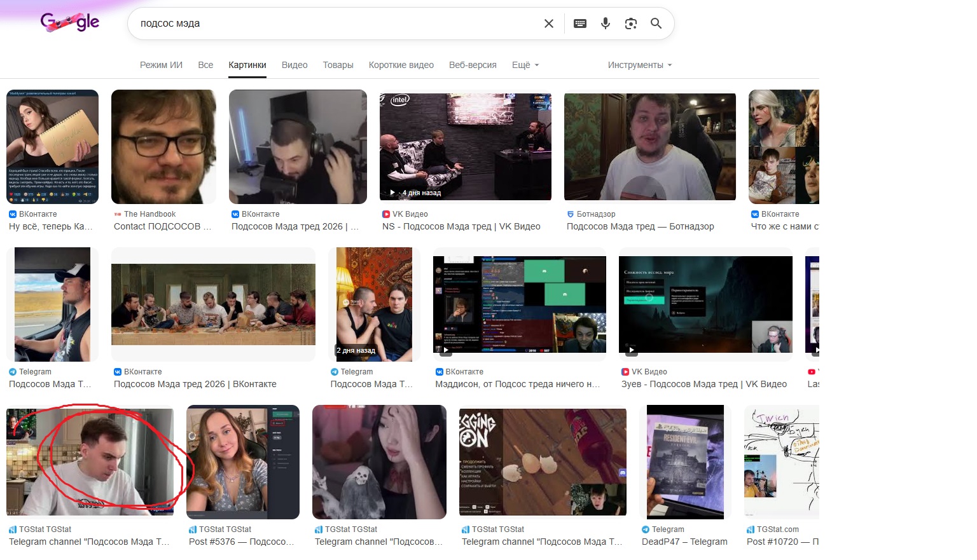Open the '2 дня назад' Telegram thumbnail
977x560 pixels.
point(374,304)
